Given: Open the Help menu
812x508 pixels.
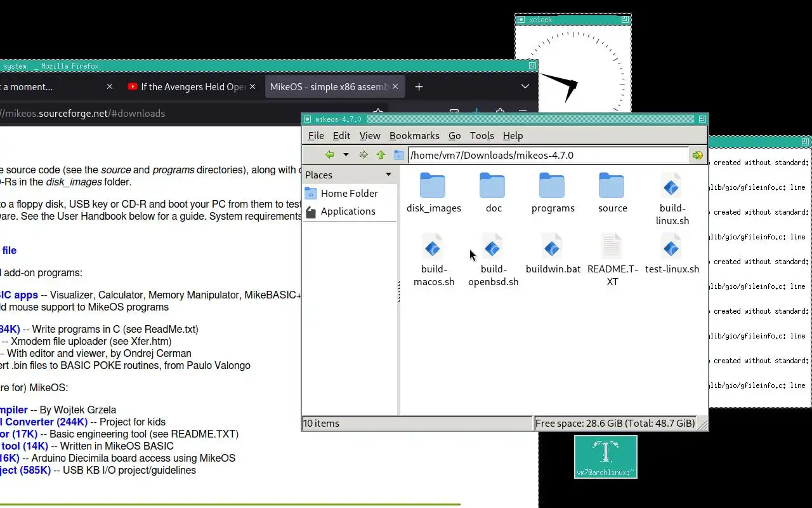Looking at the screenshot, I should point(513,136).
